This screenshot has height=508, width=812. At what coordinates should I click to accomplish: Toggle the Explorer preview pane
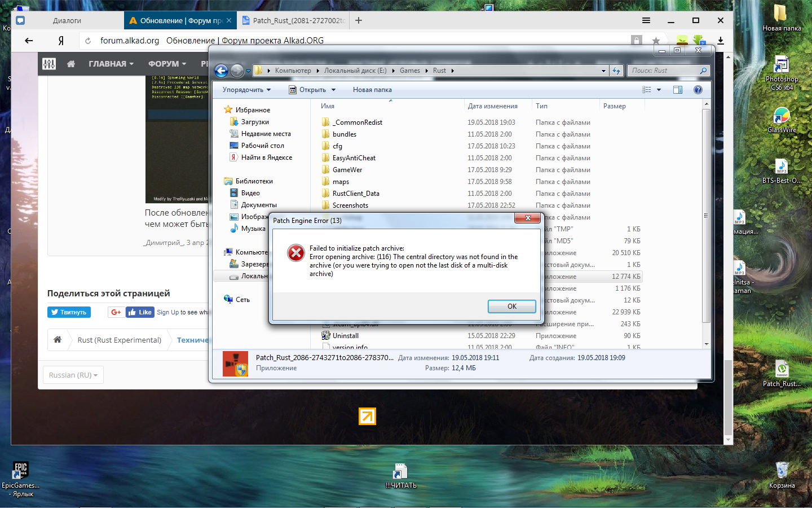click(678, 90)
